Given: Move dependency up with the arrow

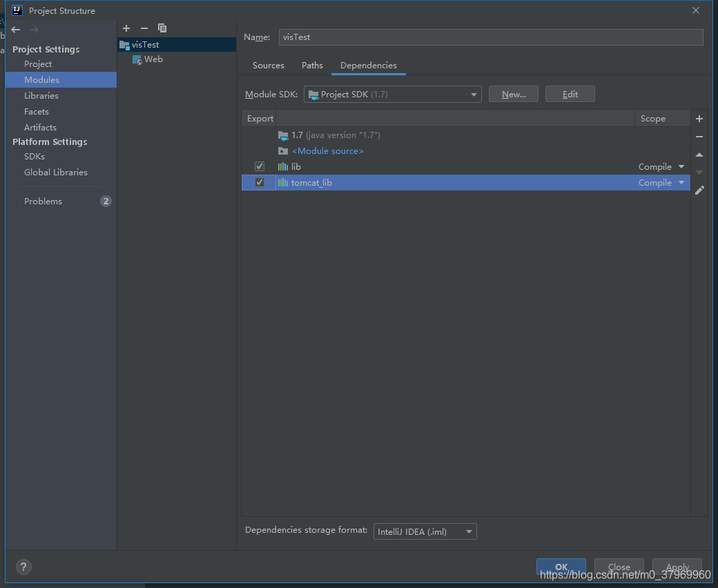Looking at the screenshot, I should pyautogui.click(x=699, y=155).
